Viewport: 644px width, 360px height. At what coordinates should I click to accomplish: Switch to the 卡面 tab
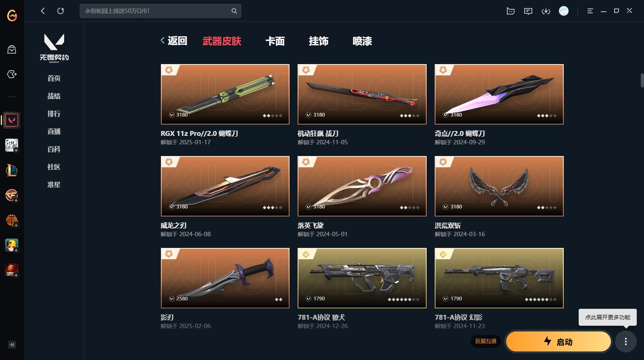[275, 41]
